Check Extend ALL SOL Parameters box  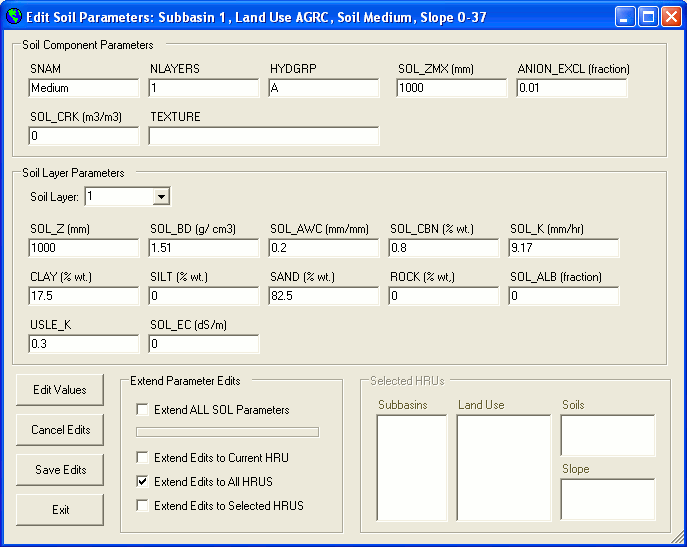pos(143,410)
